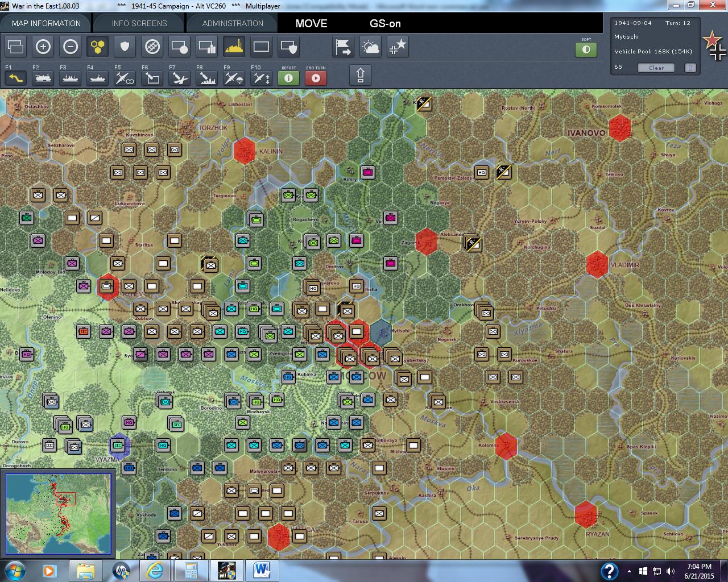Open the green REPORT info button
Viewport: 728px width, 582px height.
pyautogui.click(x=288, y=77)
